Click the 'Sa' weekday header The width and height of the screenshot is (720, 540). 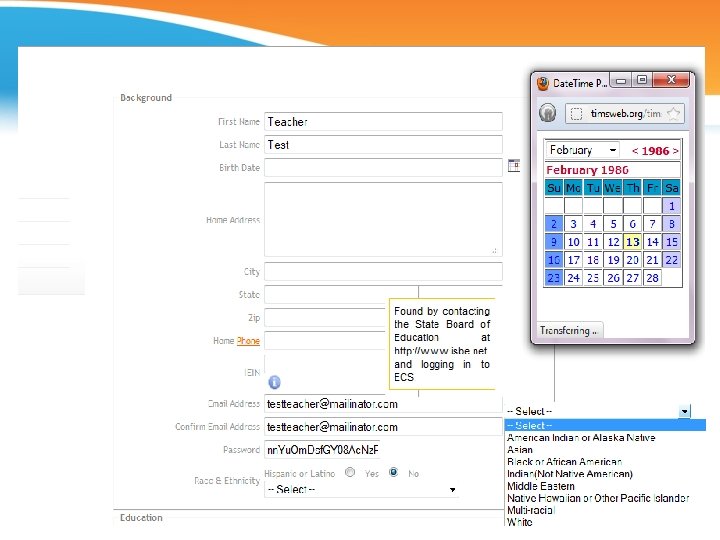click(x=671, y=188)
